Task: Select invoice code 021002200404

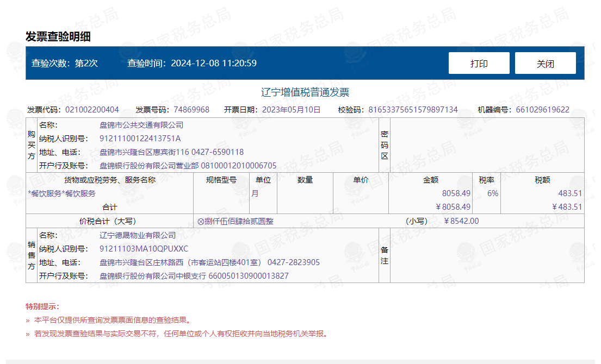Action: point(92,110)
